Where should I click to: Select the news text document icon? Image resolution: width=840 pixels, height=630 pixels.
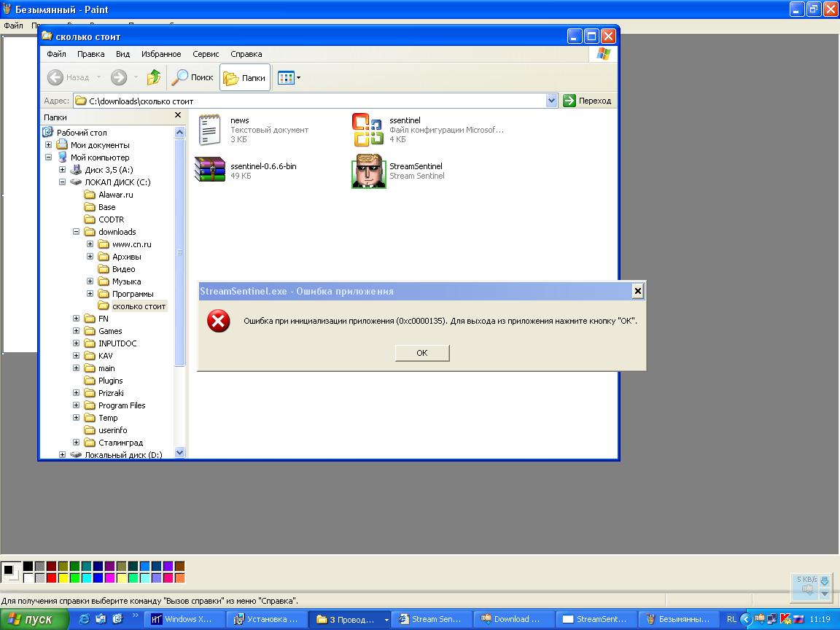[209, 129]
